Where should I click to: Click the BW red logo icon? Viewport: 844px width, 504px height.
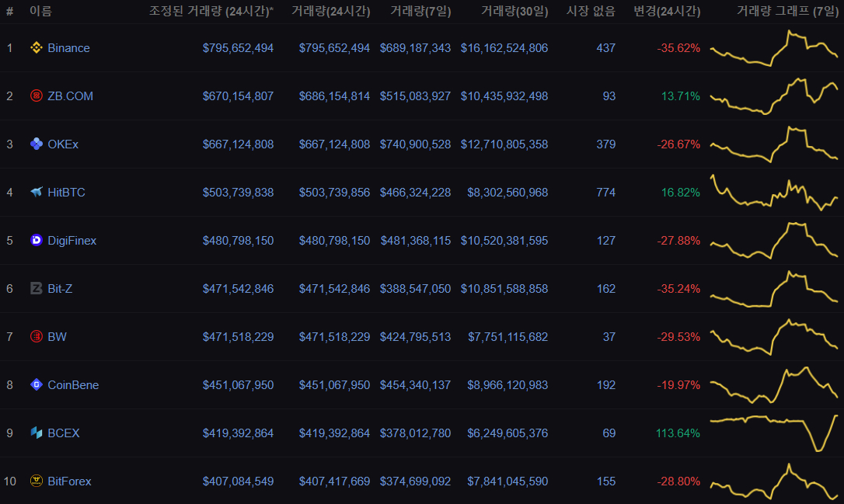click(36, 337)
